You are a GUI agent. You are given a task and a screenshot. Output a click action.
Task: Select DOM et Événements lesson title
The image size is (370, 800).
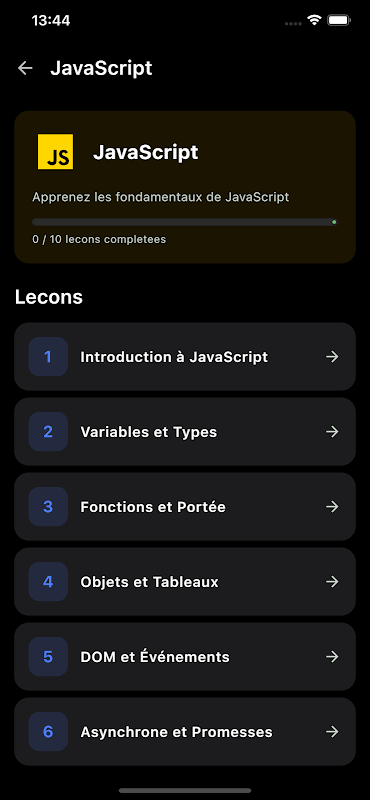155,657
